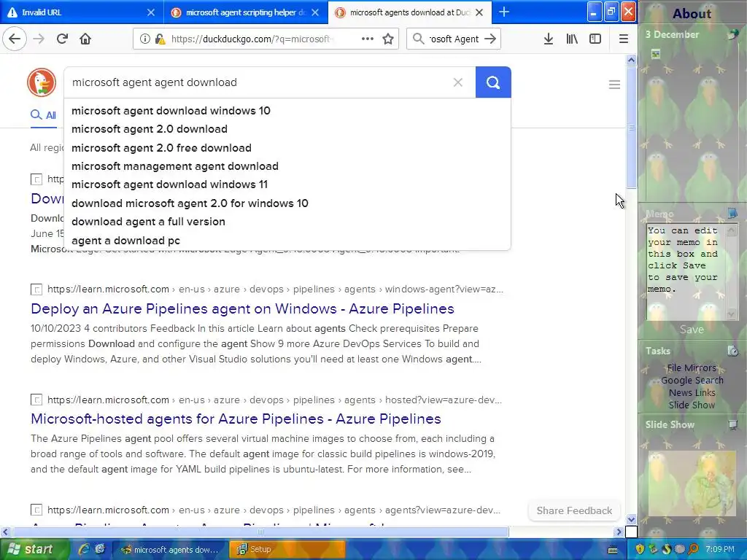Click the Slide Show panel icon

[x=732, y=424]
